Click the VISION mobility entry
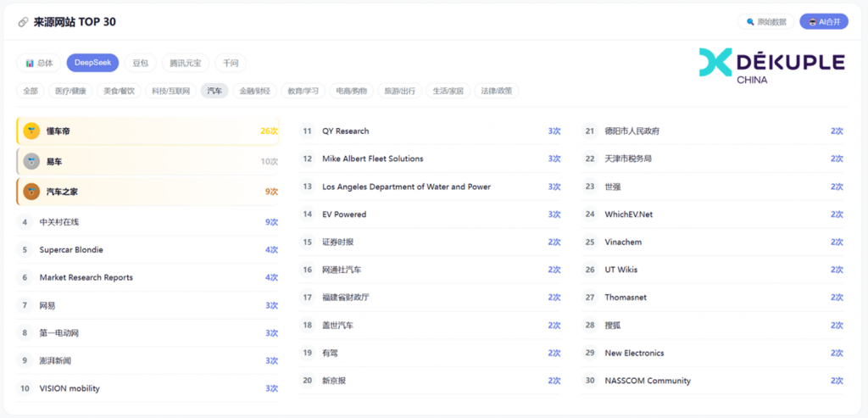This screenshot has height=418, width=868. (147, 388)
